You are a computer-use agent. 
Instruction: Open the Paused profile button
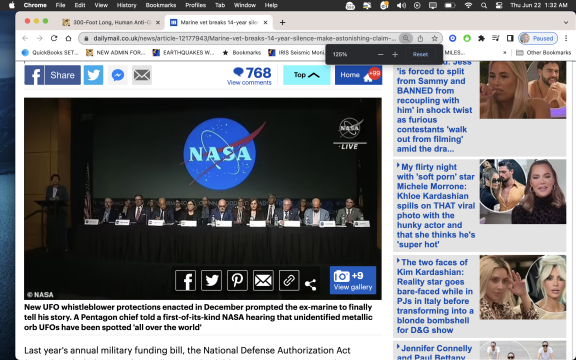538,38
